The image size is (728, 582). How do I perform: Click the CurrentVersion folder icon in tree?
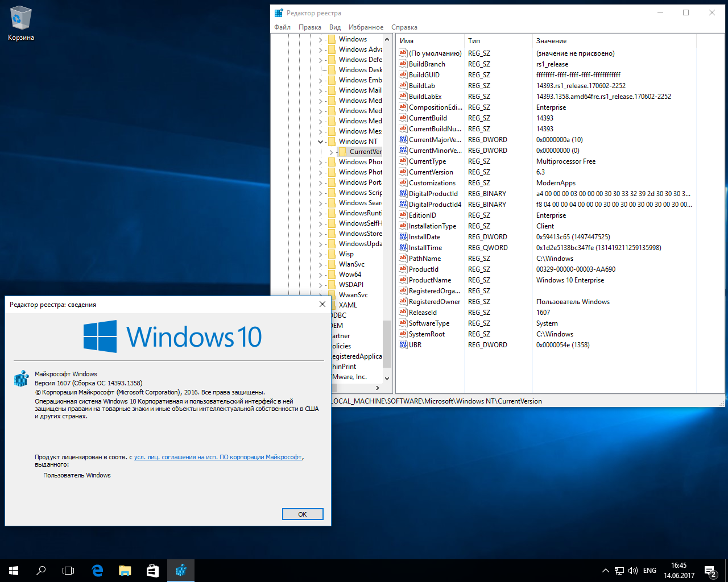(342, 152)
